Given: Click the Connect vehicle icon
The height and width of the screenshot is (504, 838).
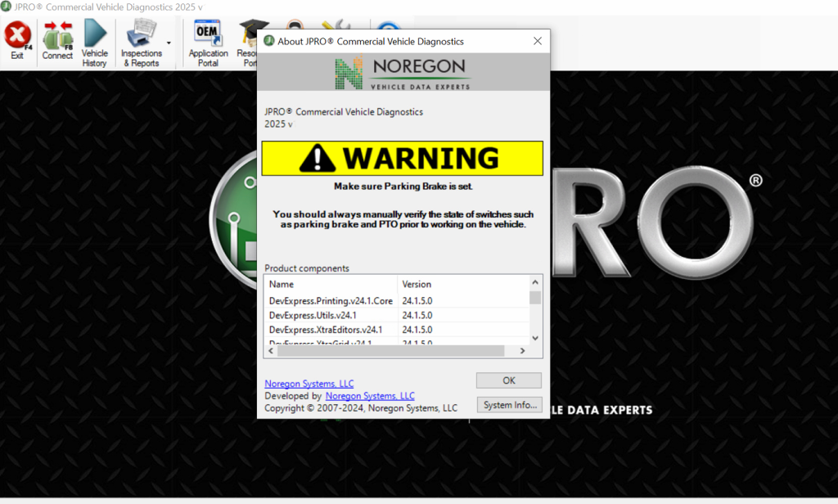Looking at the screenshot, I should coord(57,36).
